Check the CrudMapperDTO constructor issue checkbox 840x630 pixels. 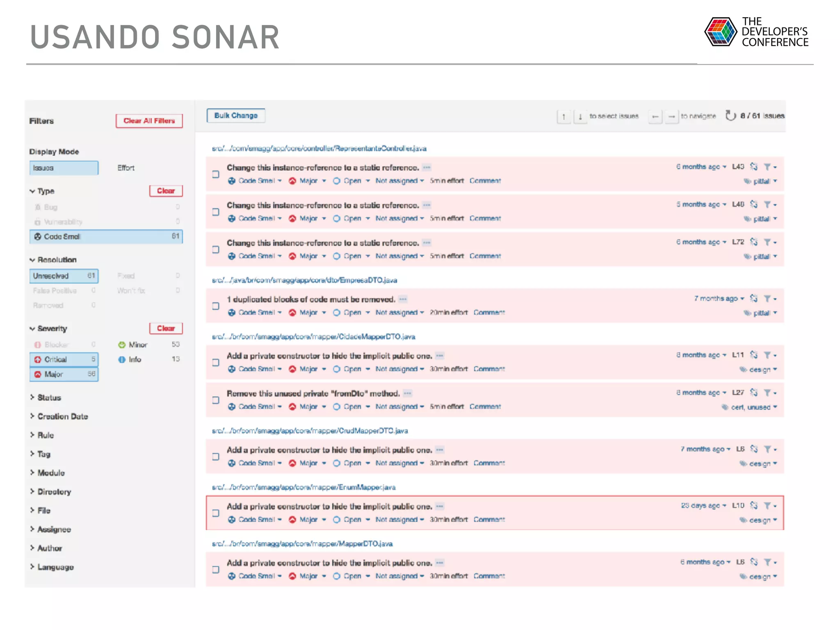pyautogui.click(x=216, y=457)
